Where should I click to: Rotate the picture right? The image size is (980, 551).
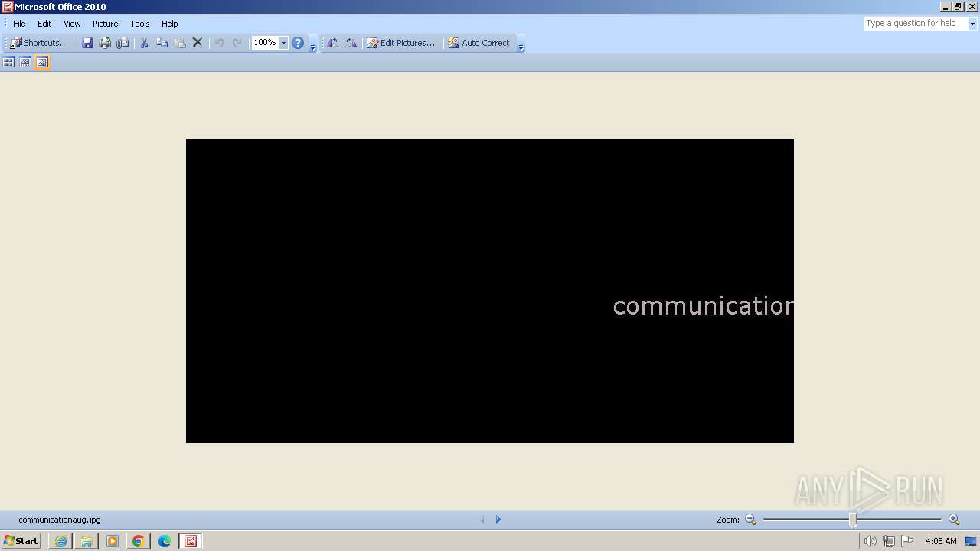pos(351,43)
